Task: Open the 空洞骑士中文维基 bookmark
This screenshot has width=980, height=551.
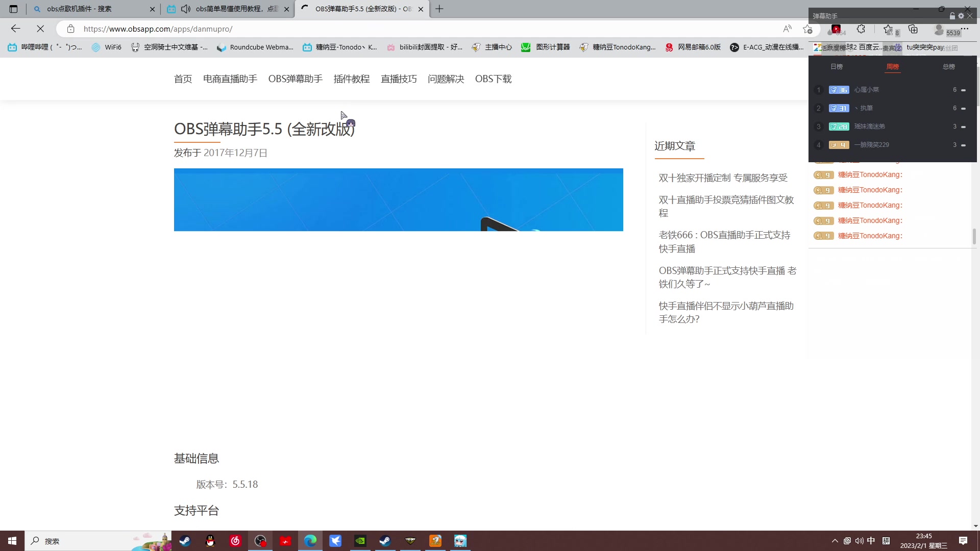Action: [x=169, y=47]
